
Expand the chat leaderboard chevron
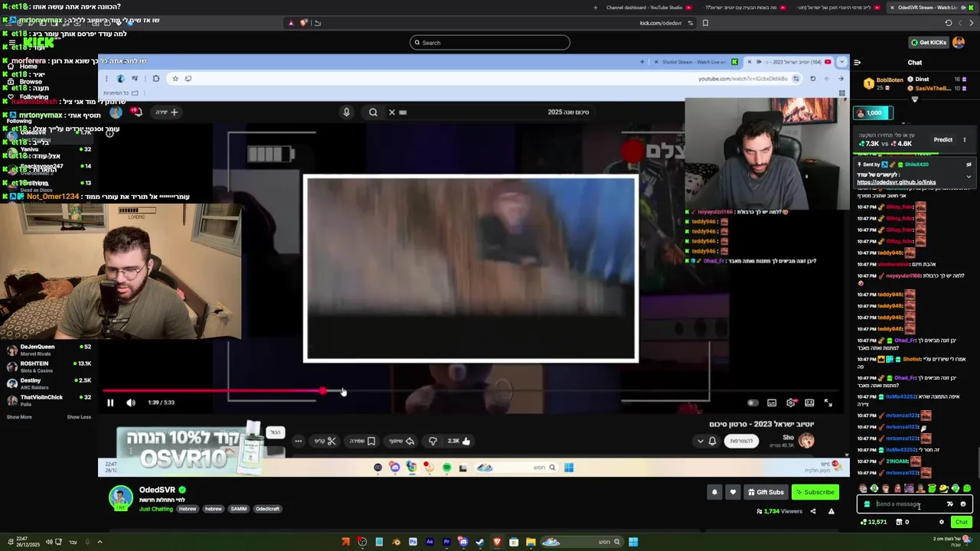[914, 99]
